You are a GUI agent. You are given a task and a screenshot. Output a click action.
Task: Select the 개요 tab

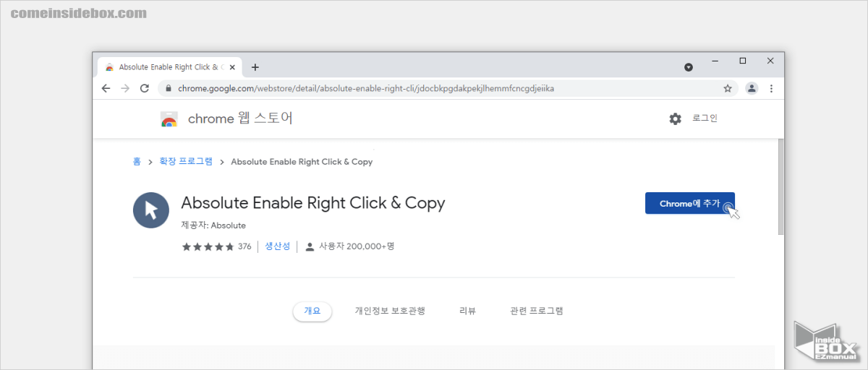[312, 311]
